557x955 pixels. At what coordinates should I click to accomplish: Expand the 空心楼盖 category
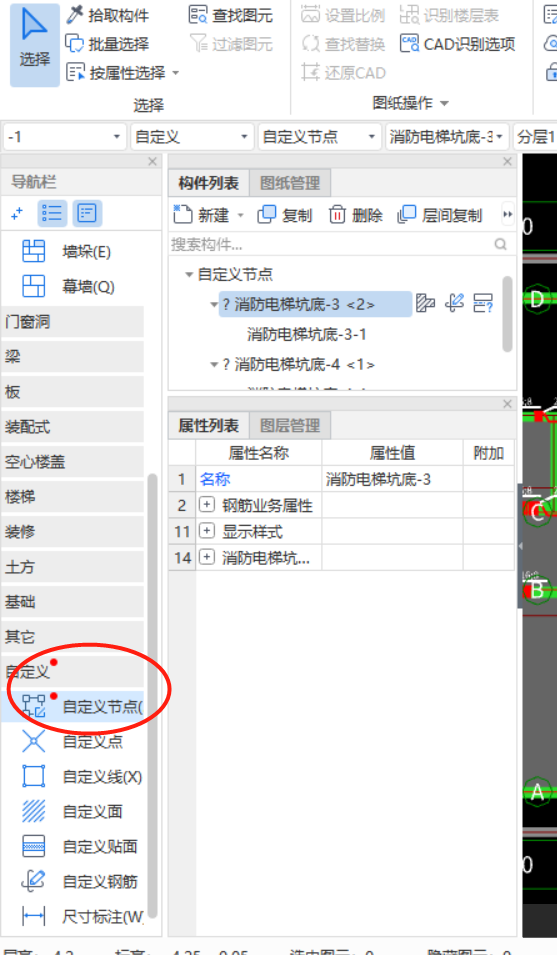coord(73,462)
